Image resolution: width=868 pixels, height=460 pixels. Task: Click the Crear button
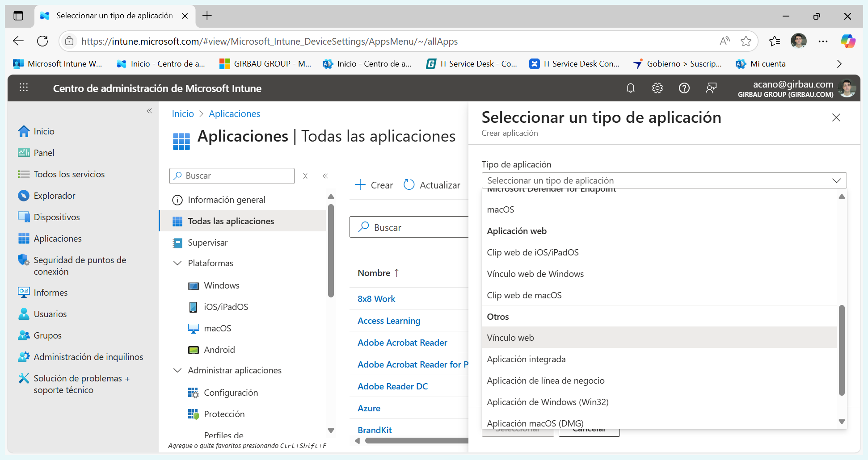pos(373,185)
